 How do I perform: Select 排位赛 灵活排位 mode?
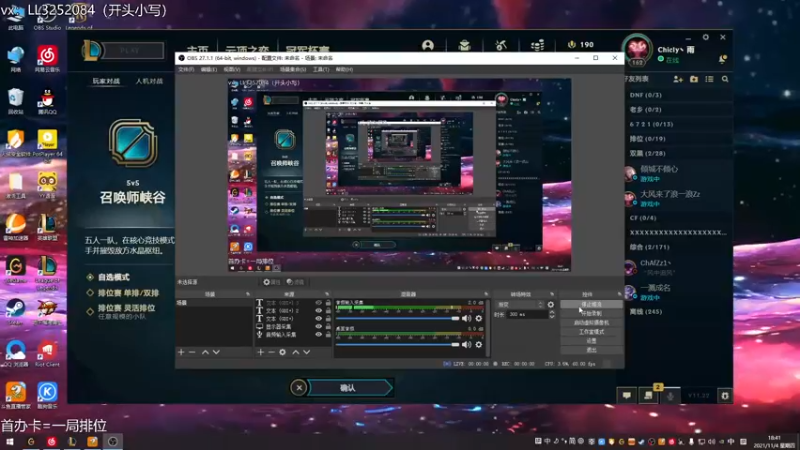click(x=126, y=308)
